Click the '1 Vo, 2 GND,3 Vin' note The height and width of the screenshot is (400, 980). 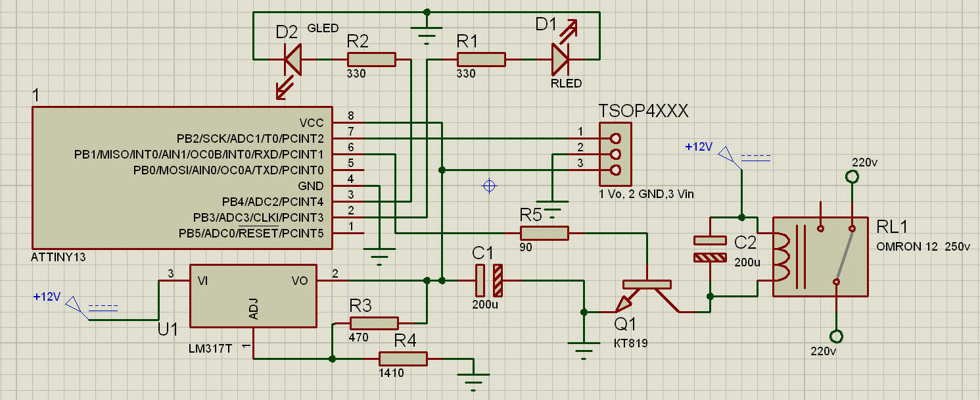pyautogui.click(x=646, y=194)
